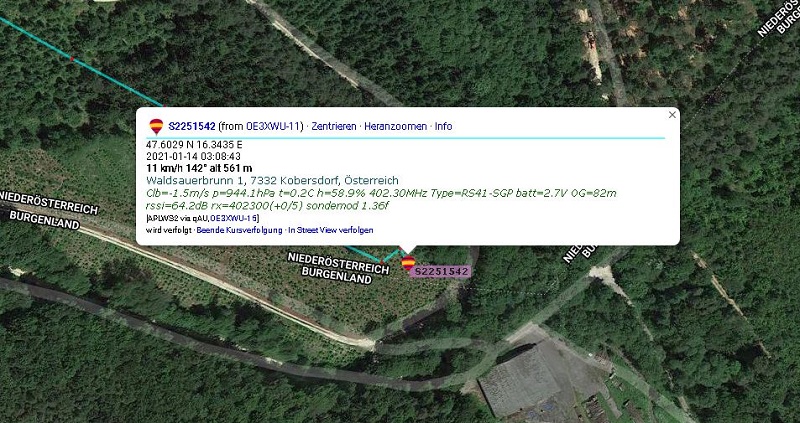Viewport: 800px width, 423px height.
Task: Click the Zentrieren link
Action: pos(334,126)
